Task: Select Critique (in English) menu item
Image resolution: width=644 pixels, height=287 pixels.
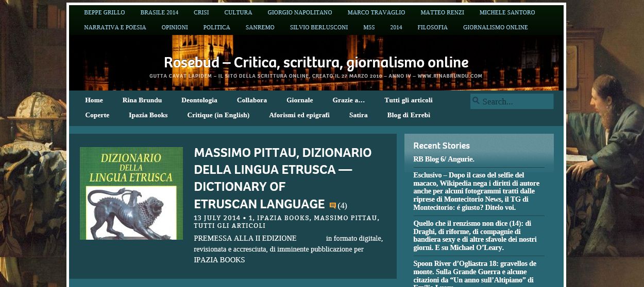Action: (x=218, y=115)
